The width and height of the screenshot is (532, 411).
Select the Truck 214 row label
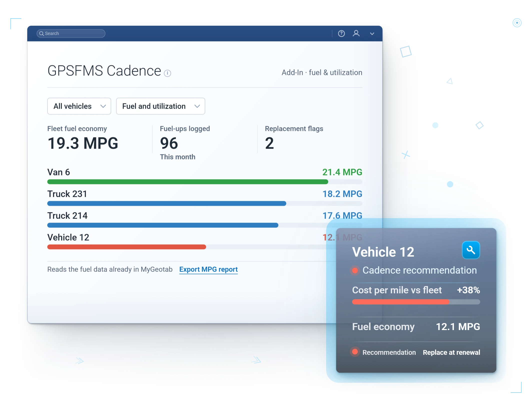tap(68, 216)
